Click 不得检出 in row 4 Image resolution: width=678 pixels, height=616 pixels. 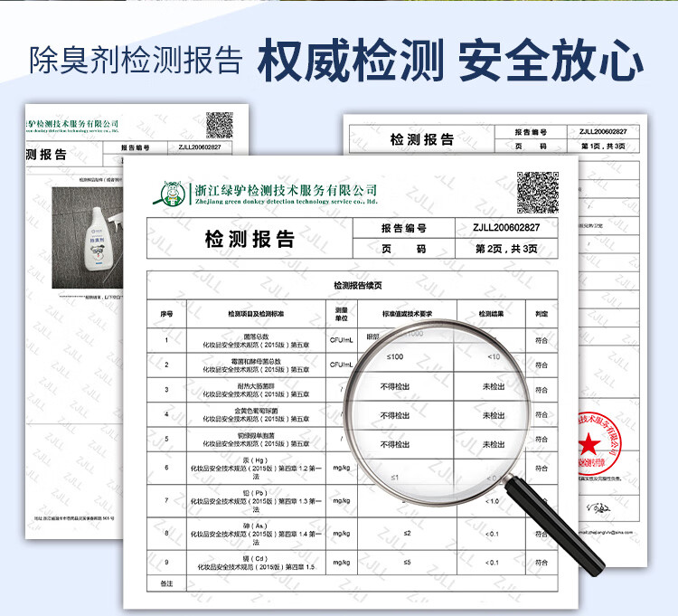[395, 415]
